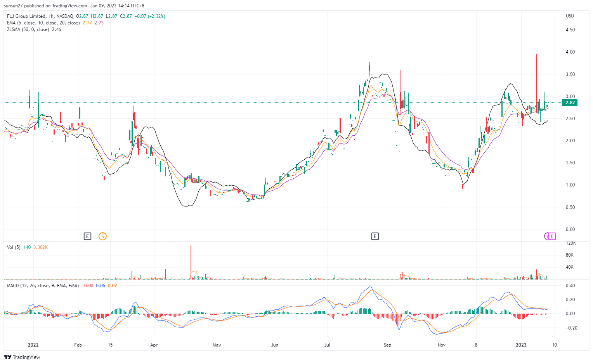Click the 80K volume axis label
Image resolution: width=593 pixels, height=364 pixels.
(x=570, y=255)
